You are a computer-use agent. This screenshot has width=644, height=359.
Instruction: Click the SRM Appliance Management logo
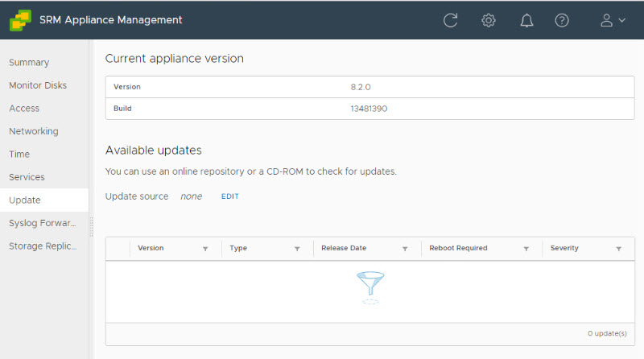coord(20,20)
